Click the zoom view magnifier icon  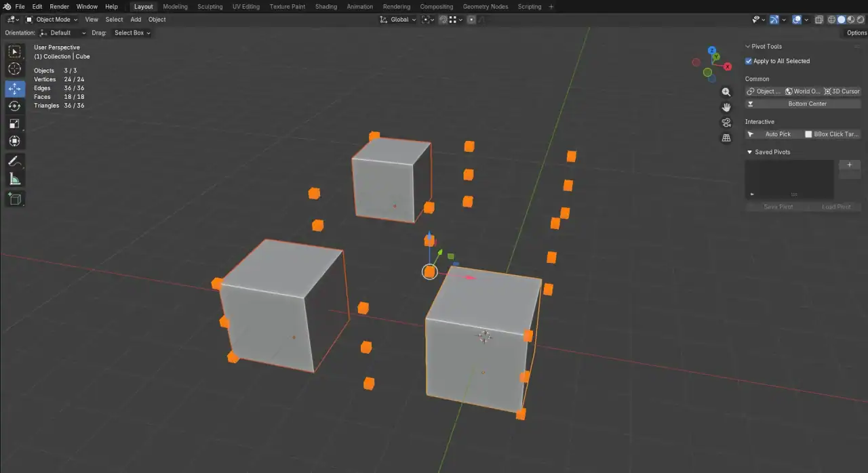pos(726,92)
